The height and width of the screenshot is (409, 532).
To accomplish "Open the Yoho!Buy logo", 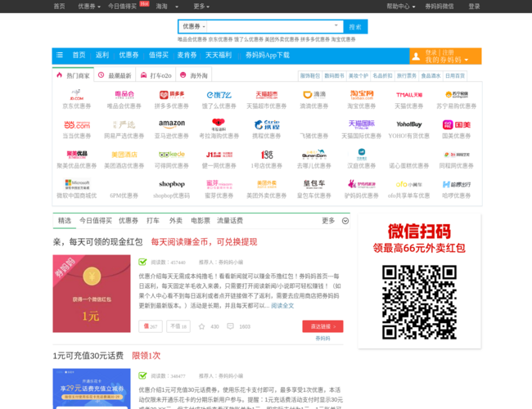I will coord(409,124).
